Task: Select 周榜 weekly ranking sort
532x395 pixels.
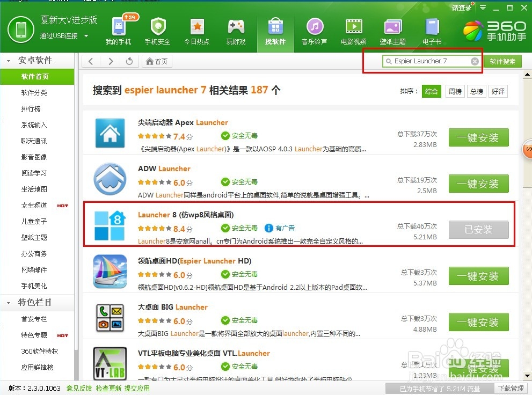Action: pyautogui.click(x=455, y=91)
